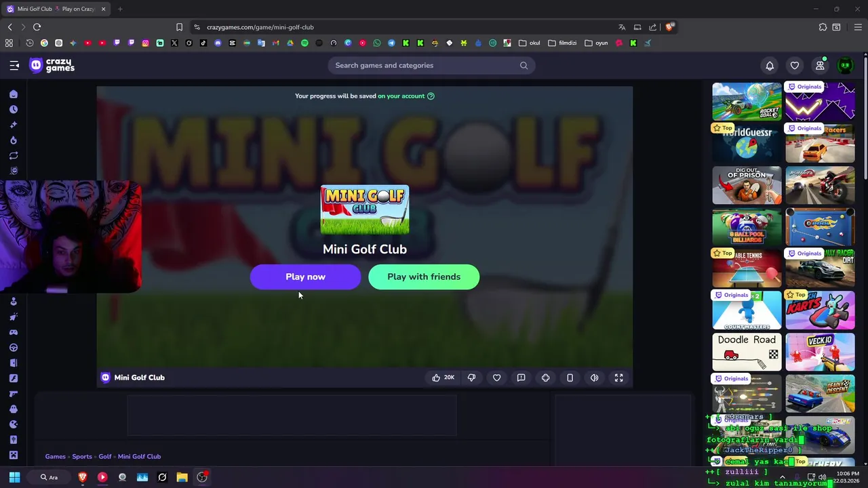This screenshot has width=868, height=488.
Task: Open the 8 Ball Pool Billiards thumbnail
Action: click(747, 226)
